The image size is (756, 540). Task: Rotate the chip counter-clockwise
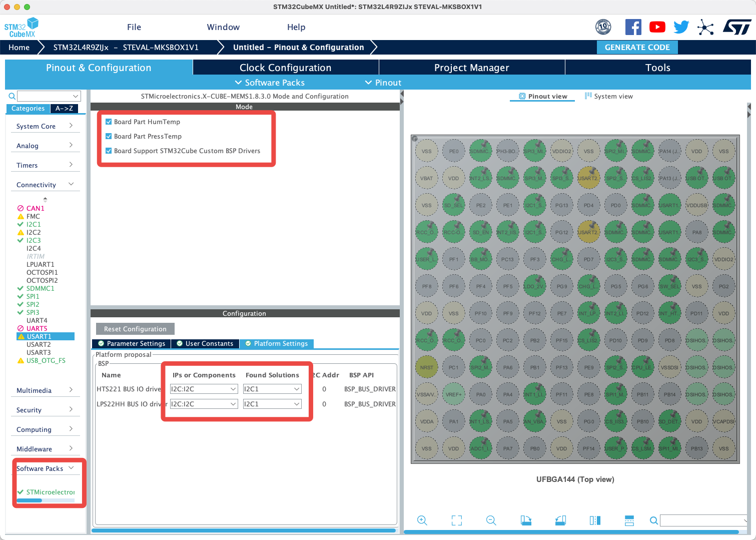point(560,520)
